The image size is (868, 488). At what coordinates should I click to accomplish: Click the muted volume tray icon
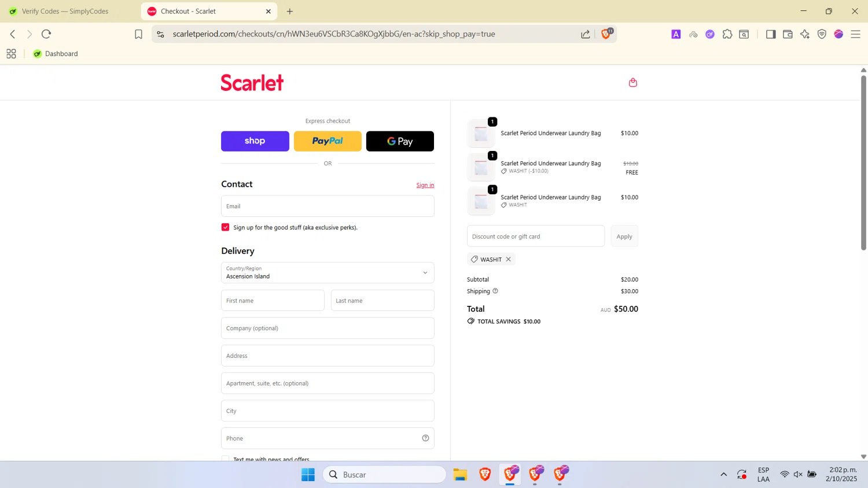click(x=798, y=475)
